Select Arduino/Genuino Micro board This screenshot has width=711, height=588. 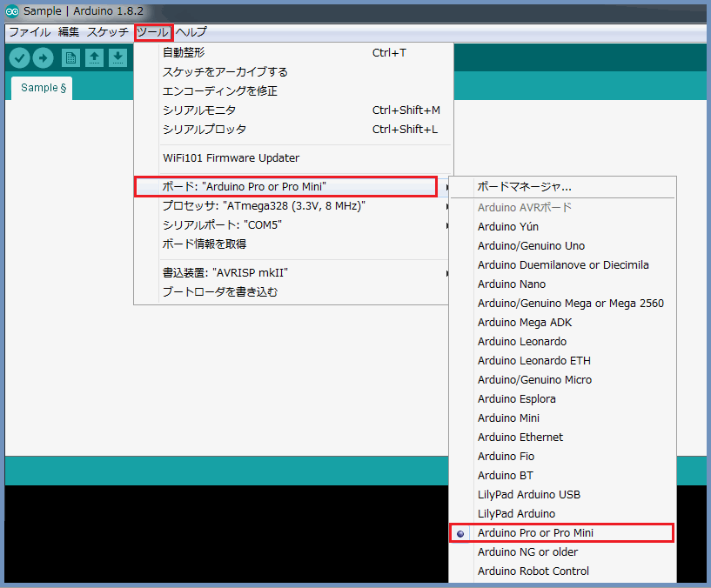(562, 380)
